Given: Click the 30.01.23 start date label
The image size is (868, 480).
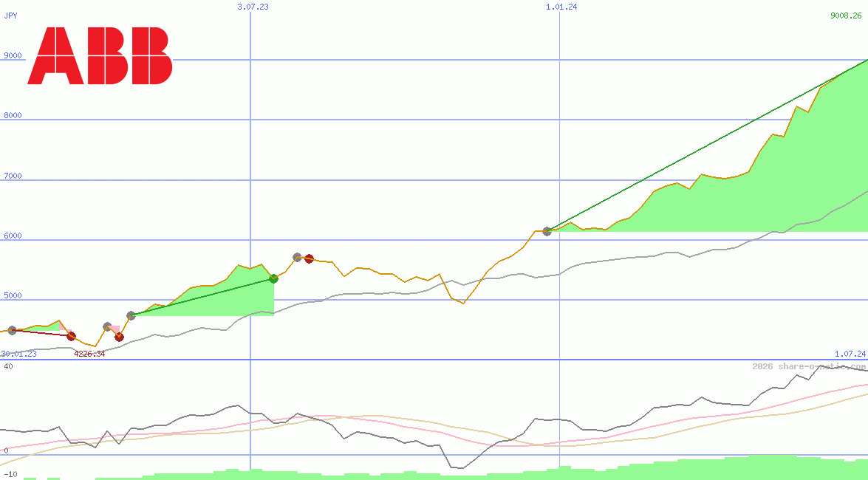Looking at the screenshot, I should [18, 354].
